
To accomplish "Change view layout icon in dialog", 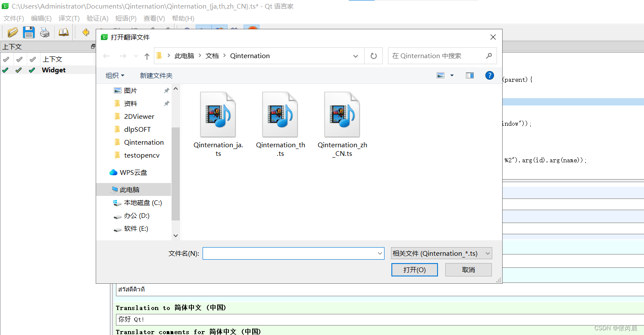I will pos(440,75).
